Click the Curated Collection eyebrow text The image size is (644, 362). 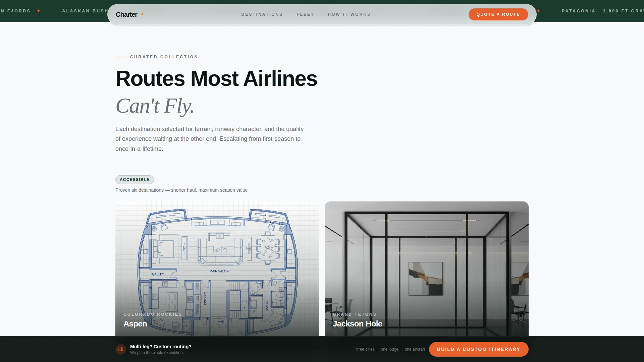[x=164, y=57]
